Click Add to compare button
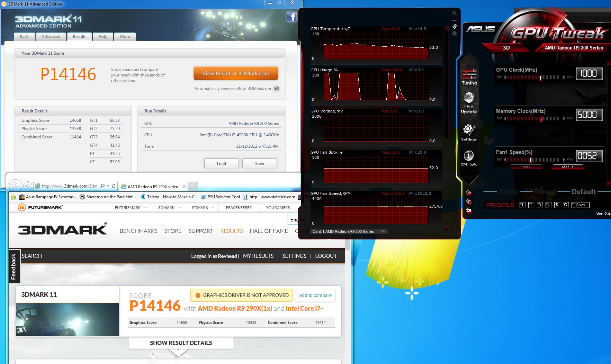The width and height of the screenshot is (611, 364). [x=315, y=295]
